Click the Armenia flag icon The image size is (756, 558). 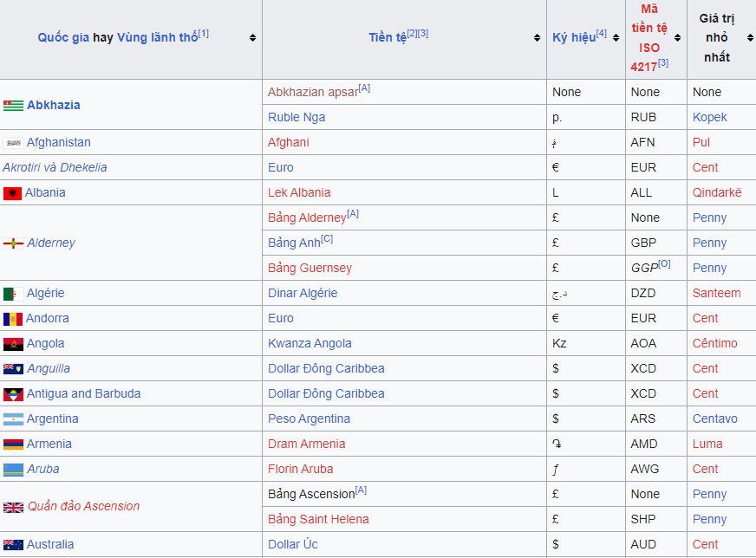click(13, 444)
